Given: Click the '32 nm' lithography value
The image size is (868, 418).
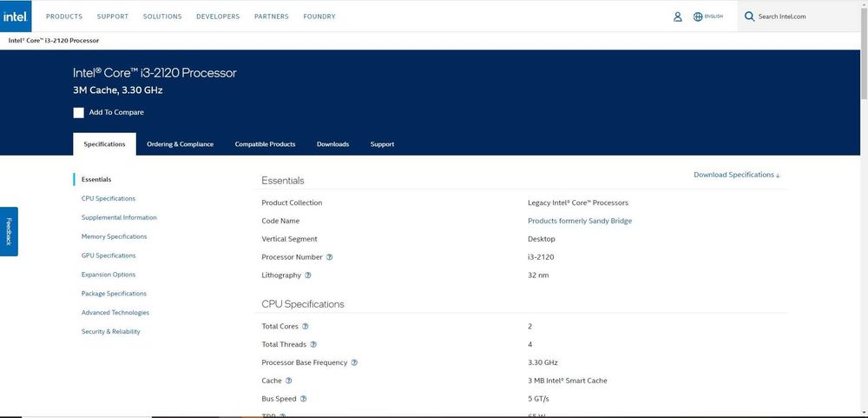Looking at the screenshot, I should tap(538, 275).
